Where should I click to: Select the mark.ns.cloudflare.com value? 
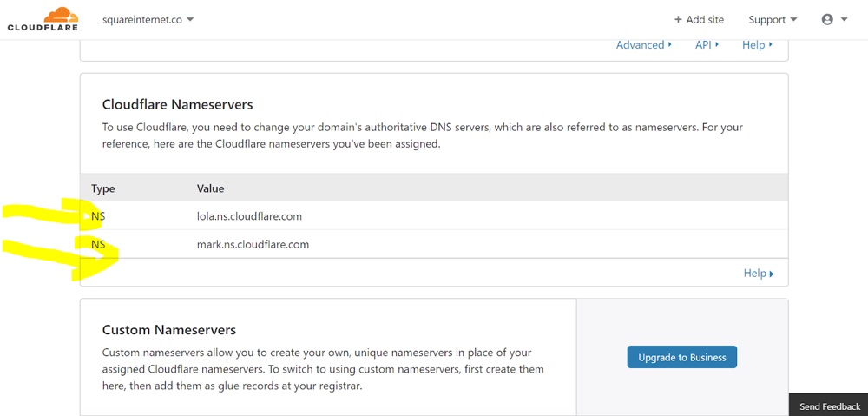pyautogui.click(x=253, y=244)
